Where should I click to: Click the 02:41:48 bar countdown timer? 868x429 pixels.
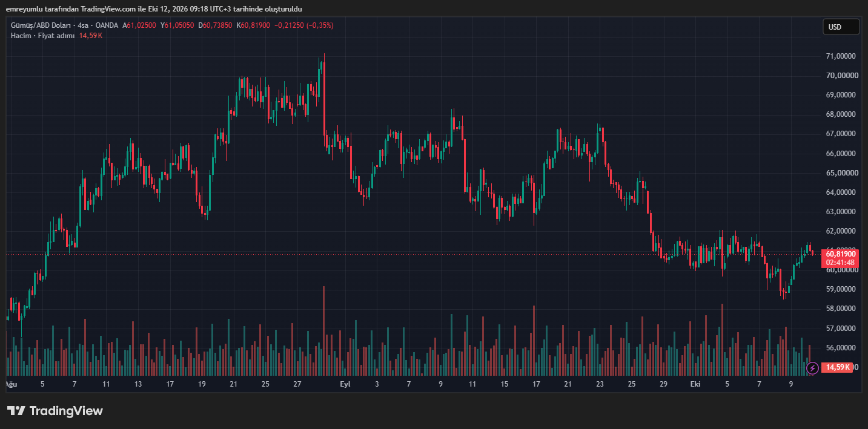[x=840, y=263]
